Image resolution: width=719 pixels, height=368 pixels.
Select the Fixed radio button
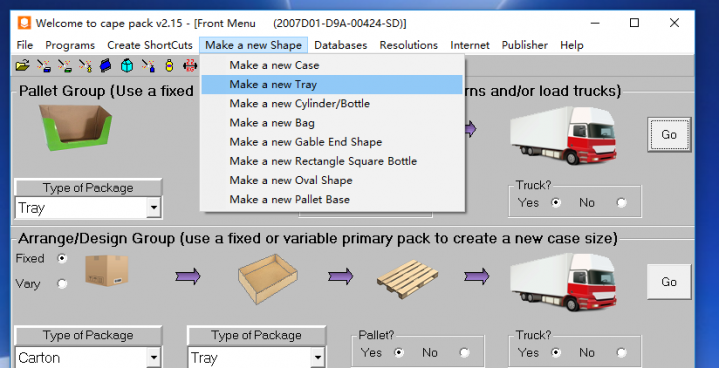coord(62,258)
